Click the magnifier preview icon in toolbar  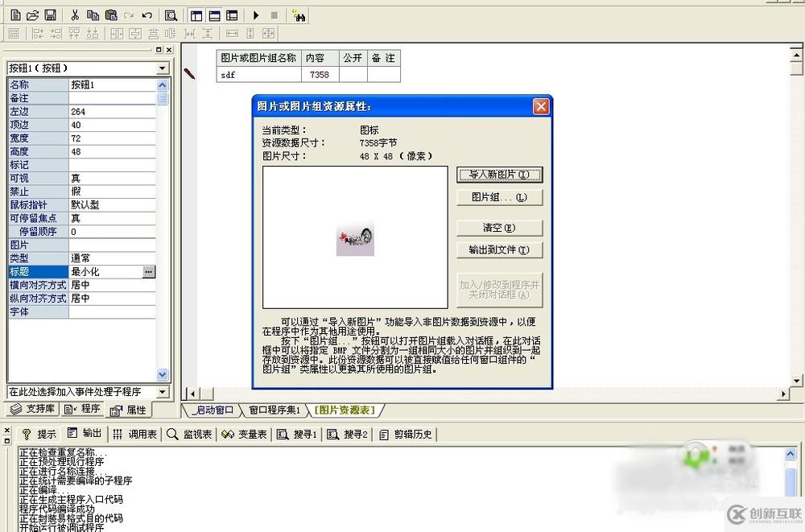171,15
